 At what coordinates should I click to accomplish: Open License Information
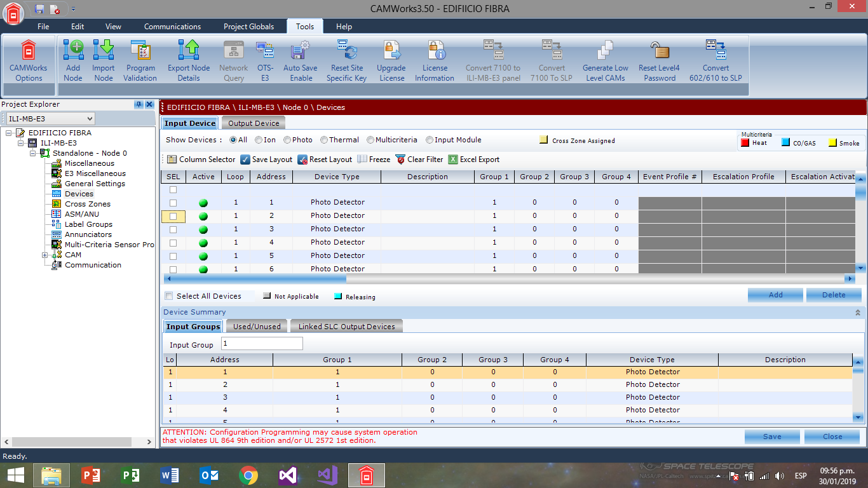click(435, 60)
